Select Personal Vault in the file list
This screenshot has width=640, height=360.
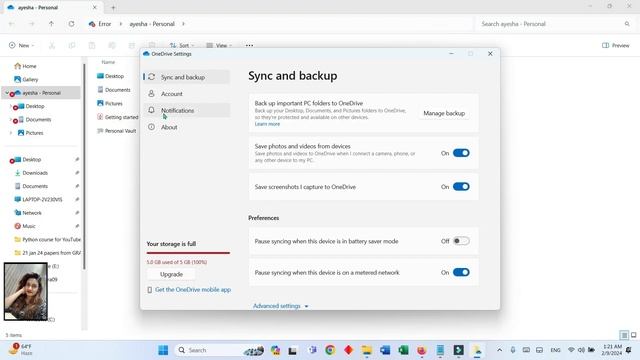[x=117, y=131]
